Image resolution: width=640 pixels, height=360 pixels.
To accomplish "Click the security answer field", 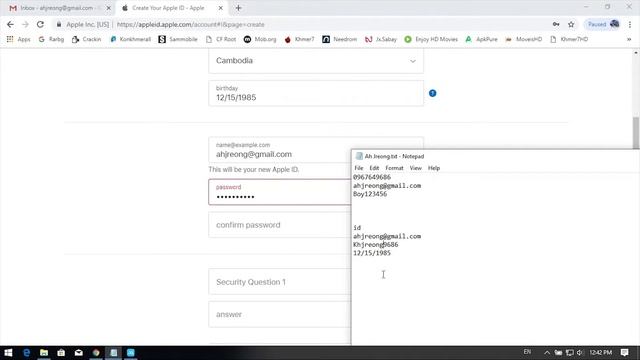I will [x=280, y=314].
